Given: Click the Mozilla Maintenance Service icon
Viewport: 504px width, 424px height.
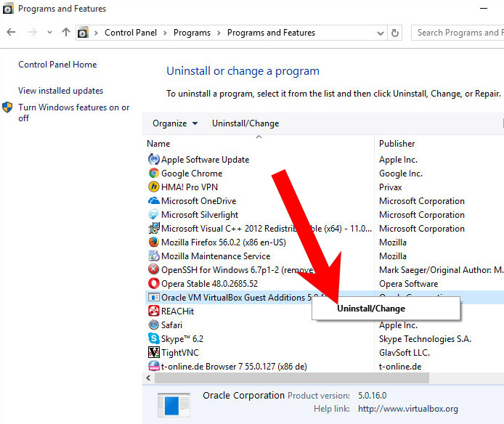Looking at the screenshot, I should (x=154, y=256).
